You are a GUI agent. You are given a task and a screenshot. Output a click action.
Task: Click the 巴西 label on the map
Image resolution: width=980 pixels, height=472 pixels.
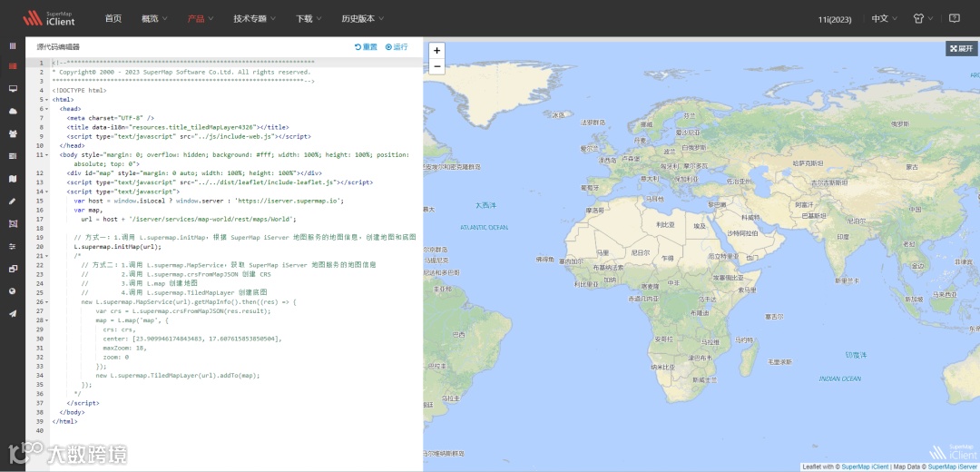coord(458,334)
